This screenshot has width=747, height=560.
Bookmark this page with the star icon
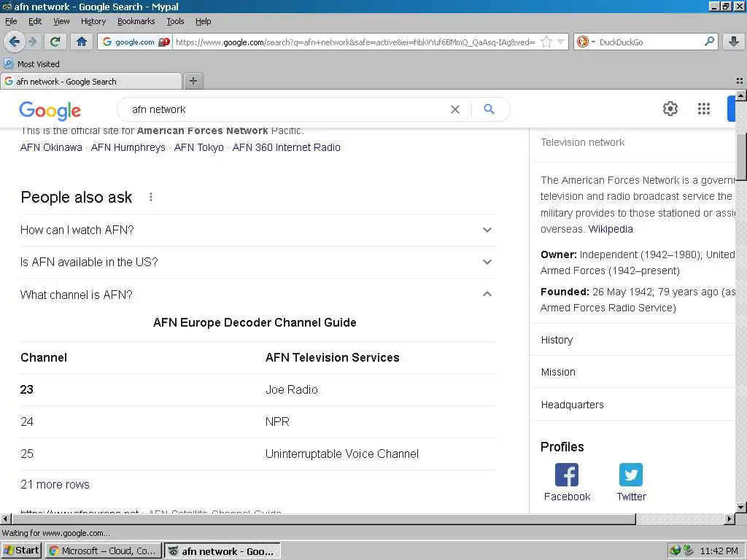[546, 42]
